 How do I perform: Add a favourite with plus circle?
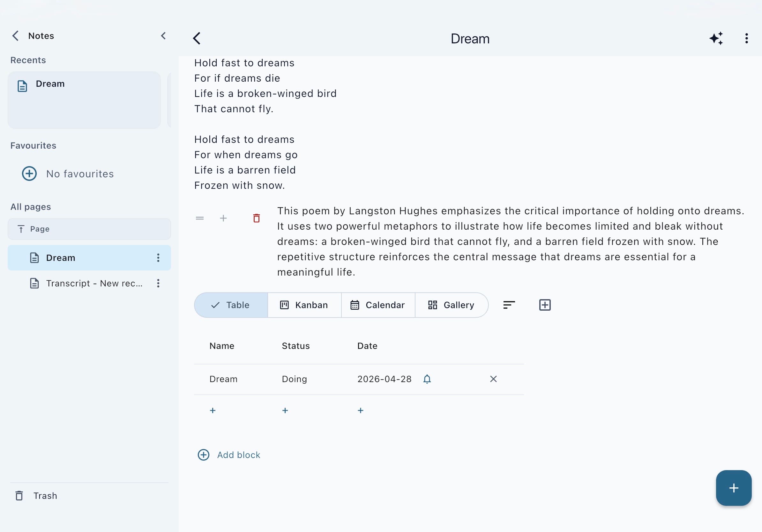tap(29, 174)
